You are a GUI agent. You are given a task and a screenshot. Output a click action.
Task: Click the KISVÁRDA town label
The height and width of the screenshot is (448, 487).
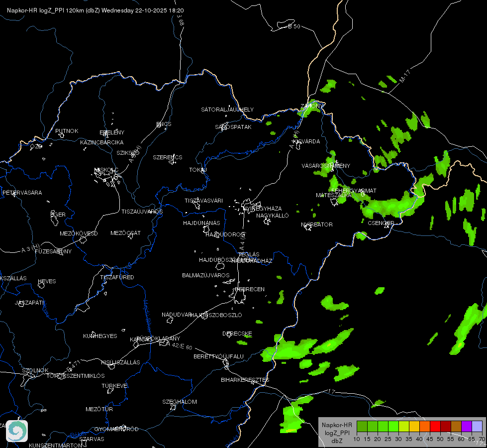coord(306,141)
